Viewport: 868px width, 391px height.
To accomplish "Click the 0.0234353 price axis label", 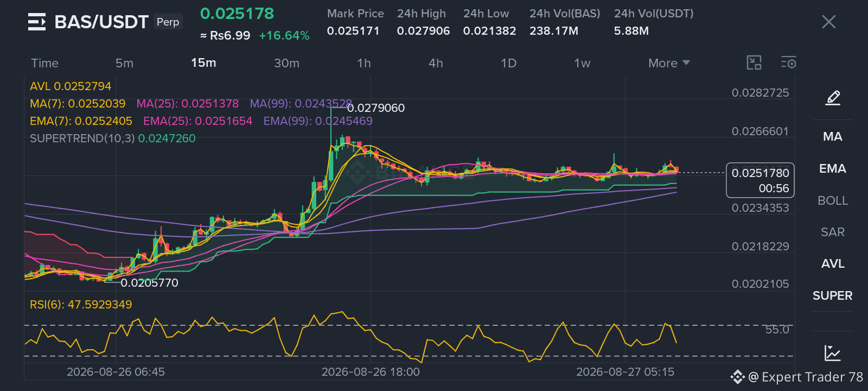I will [760, 208].
